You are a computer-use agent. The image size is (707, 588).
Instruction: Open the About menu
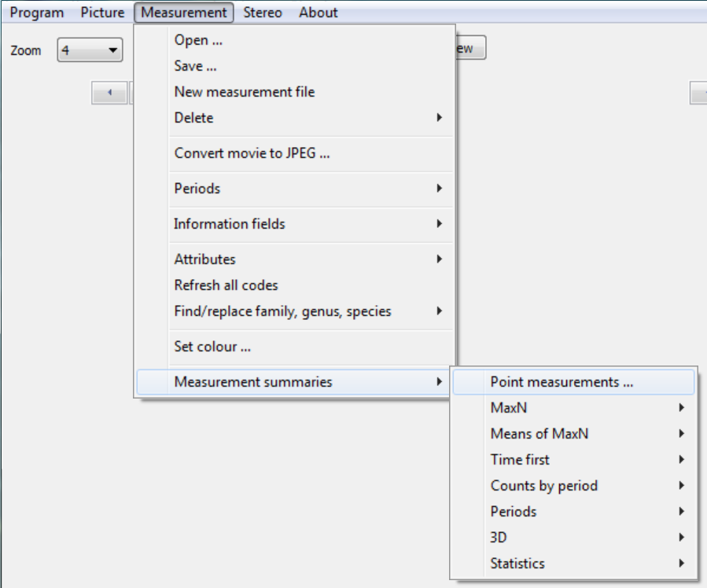click(319, 13)
